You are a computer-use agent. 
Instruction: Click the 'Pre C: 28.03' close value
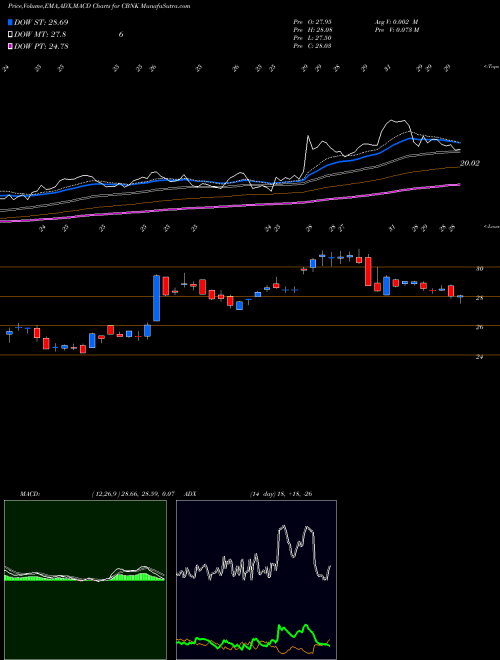312,46
